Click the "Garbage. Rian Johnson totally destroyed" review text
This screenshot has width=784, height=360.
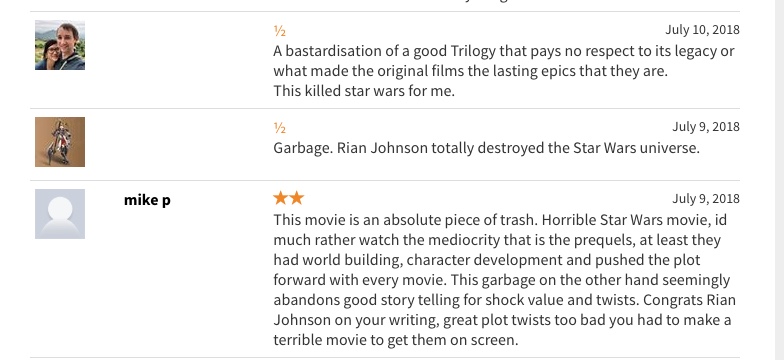(x=486, y=148)
